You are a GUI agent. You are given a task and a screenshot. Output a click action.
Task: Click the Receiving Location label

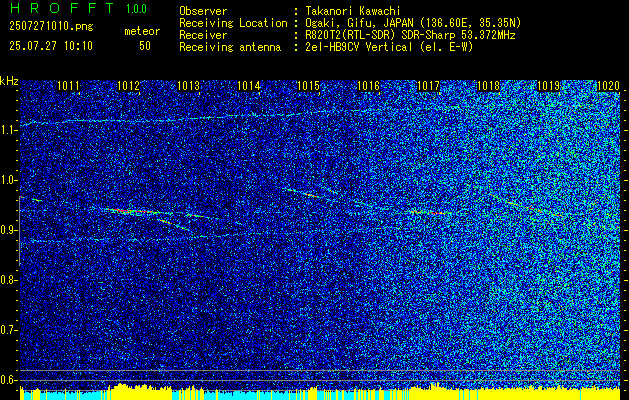pos(233,23)
